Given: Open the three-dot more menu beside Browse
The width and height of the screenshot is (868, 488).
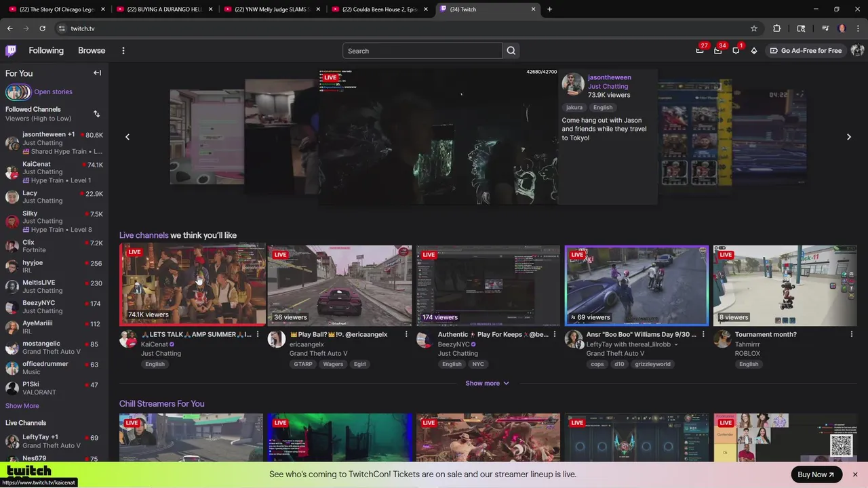Looking at the screenshot, I should [x=123, y=51].
